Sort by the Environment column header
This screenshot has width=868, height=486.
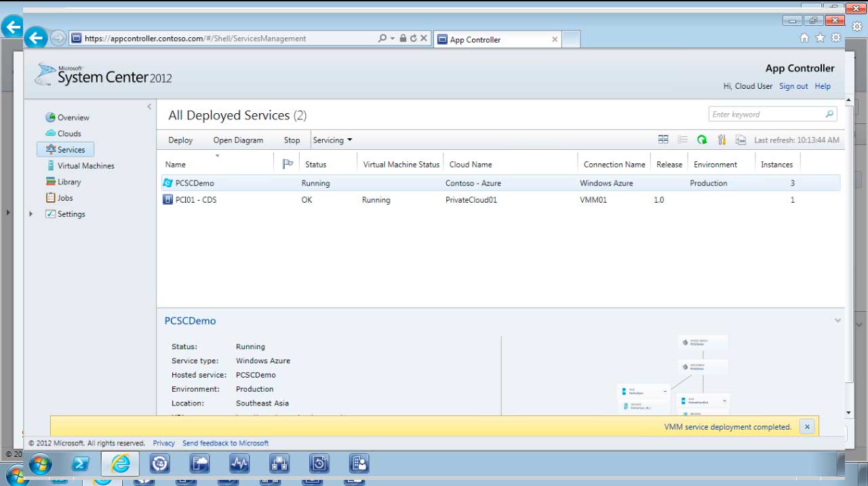(715, 165)
